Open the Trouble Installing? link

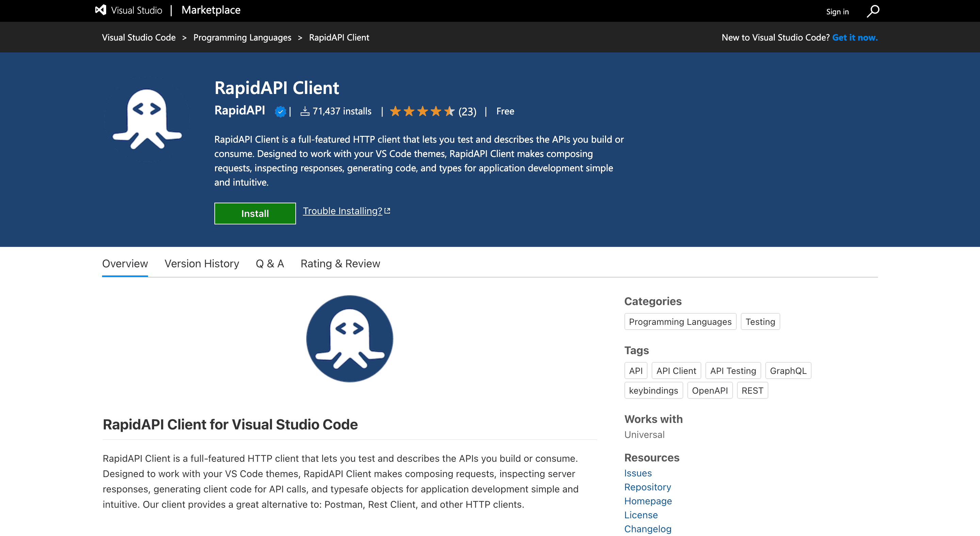point(342,210)
